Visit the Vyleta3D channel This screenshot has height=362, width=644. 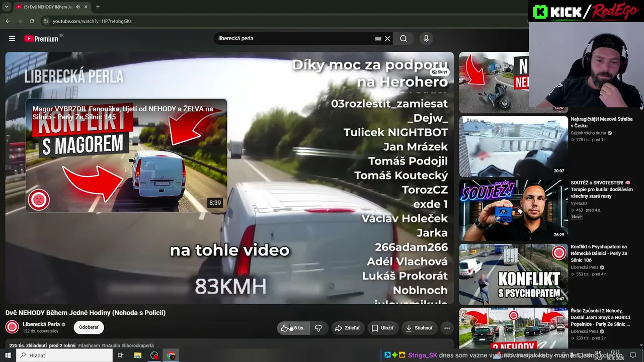coord(579,204)
